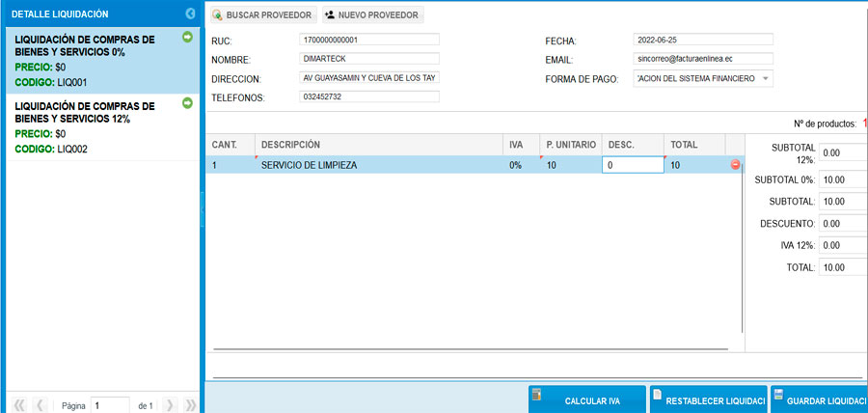Click the Nuevo Proveedor button

click(x=371, y=15)
